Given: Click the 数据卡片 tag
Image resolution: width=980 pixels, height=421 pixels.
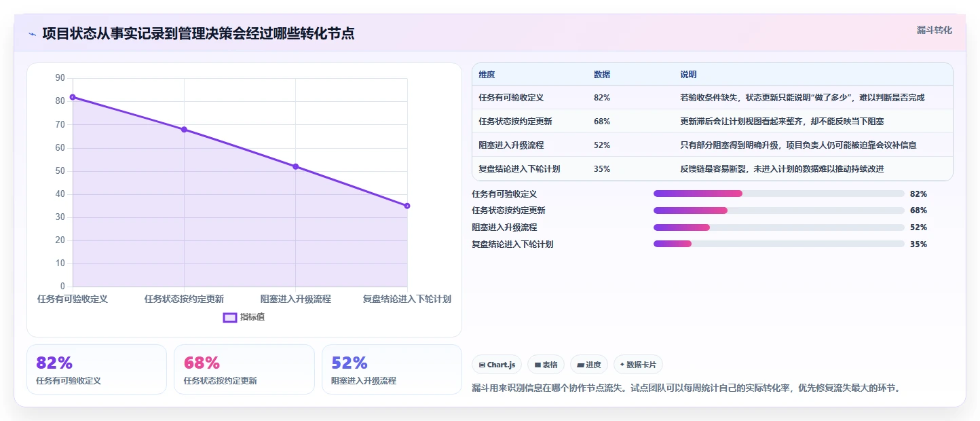Looking at the screenshot, I should [x=639, y=365].
